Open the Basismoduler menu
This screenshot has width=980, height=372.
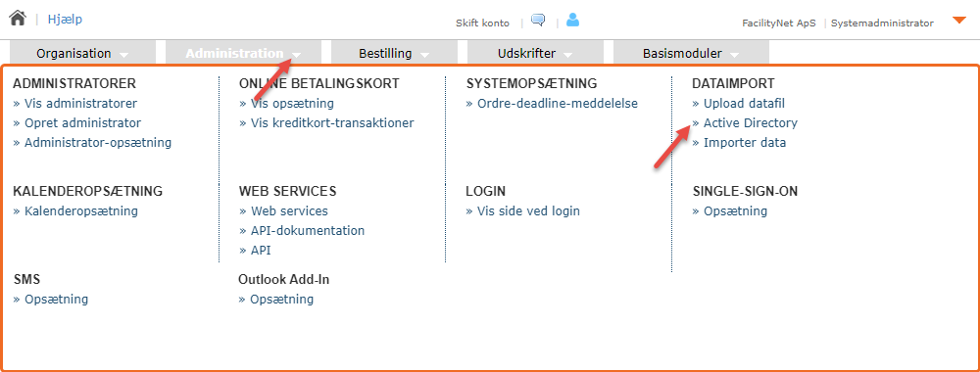(691, 54)
